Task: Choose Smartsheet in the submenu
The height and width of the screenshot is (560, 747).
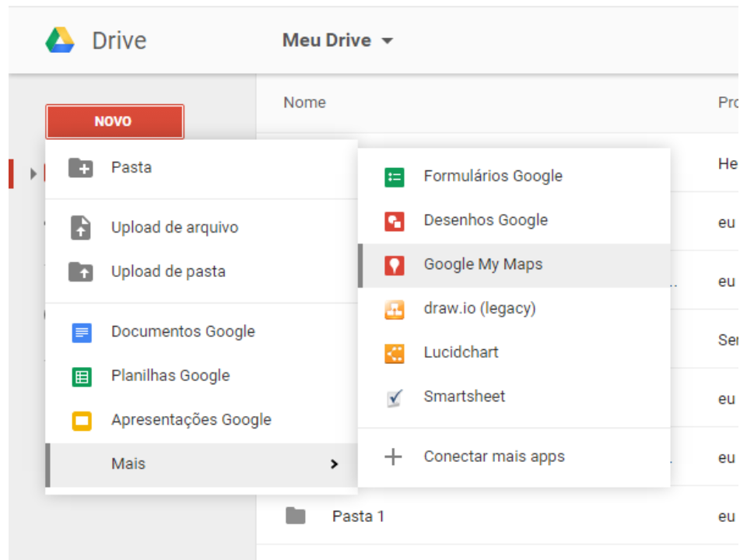Action: (464, 396)
